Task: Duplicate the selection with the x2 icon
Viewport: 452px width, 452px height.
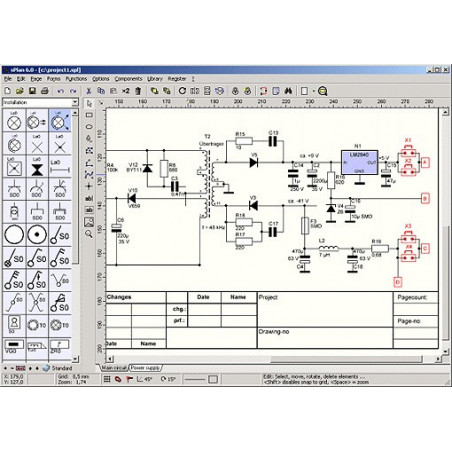Action: coord(126,91)
